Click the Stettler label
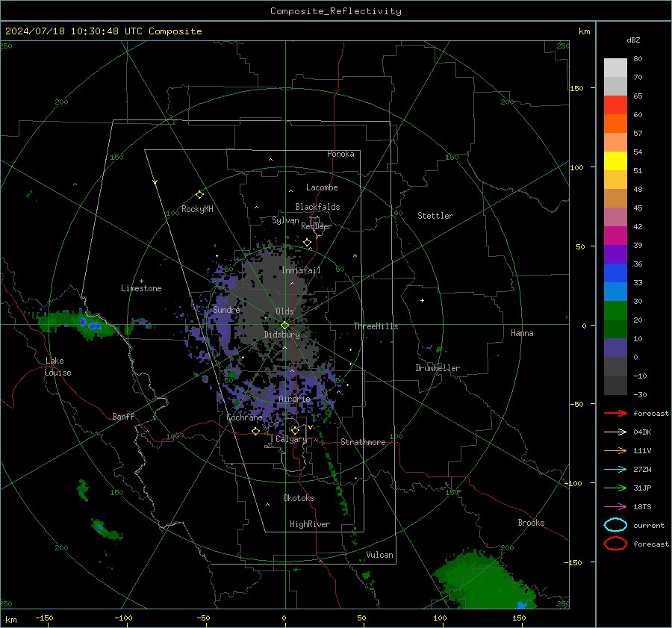The image size is (672, 628). (x=435, y=216)
